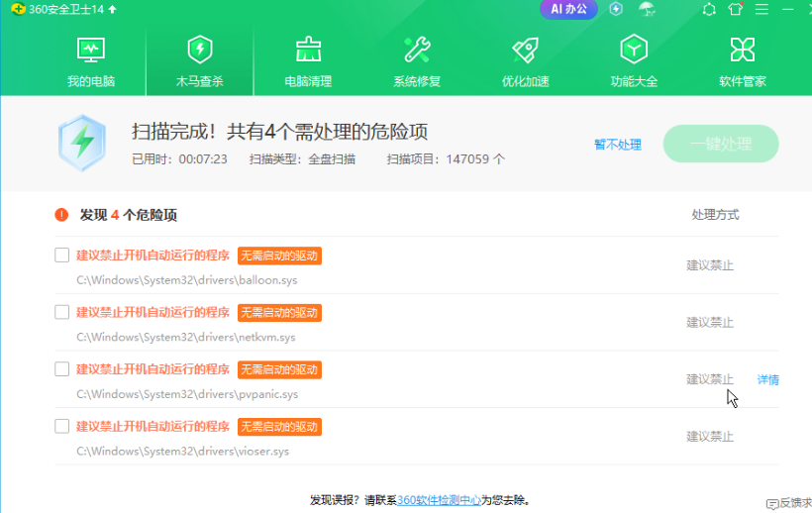Select path C:\Windows\System32\drivers\pvpanic.sys
This screenshot has width=812, height=513.
pos(187,394)
